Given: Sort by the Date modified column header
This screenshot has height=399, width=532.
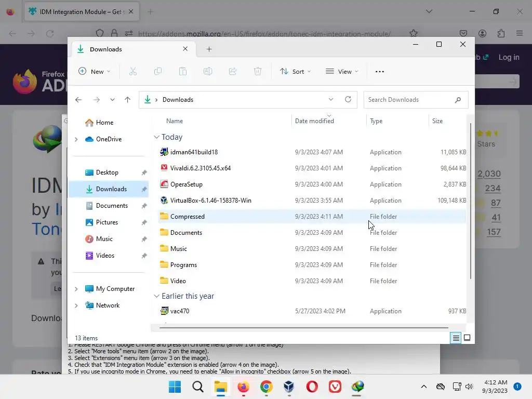Looking at the screenshot, I should coord(314,121).
